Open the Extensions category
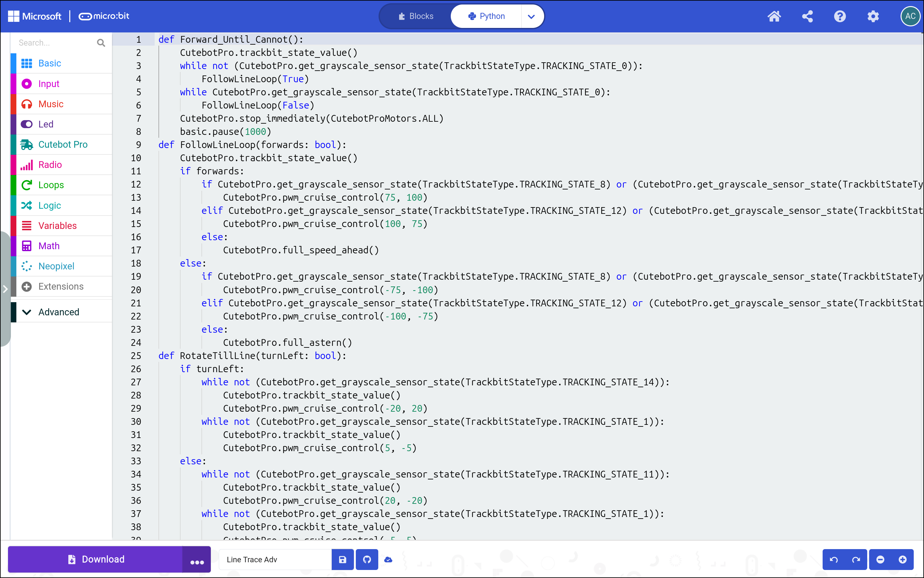The width and height of the screenshot is (924, 578). coord(61,286)
